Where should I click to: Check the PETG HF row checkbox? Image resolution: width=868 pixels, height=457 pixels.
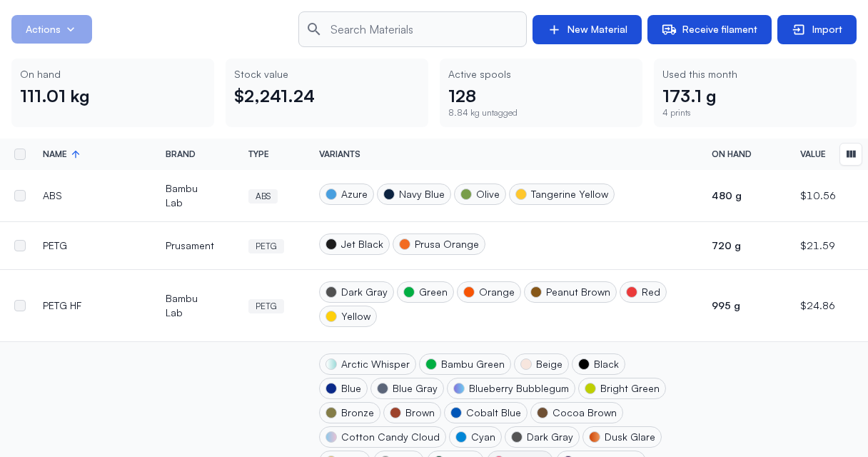pyautogui.click(x=20, y=306)
